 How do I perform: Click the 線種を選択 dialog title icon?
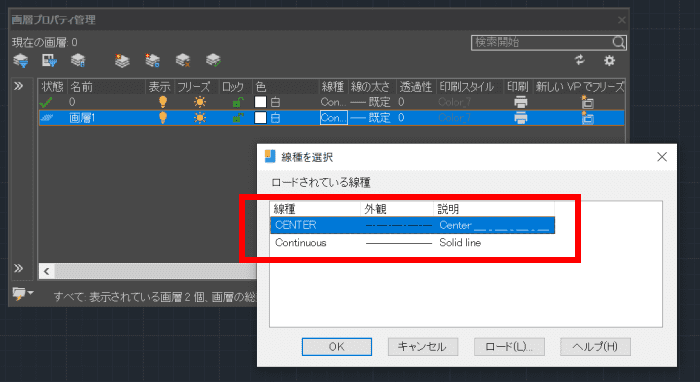[x=270, y=156]
